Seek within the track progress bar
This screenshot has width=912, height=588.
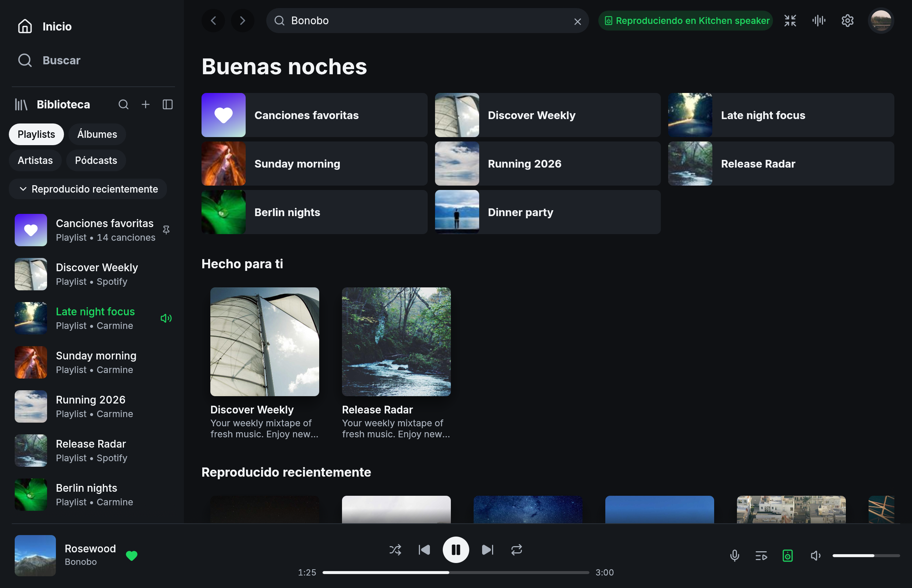click(x=456, y=572)
